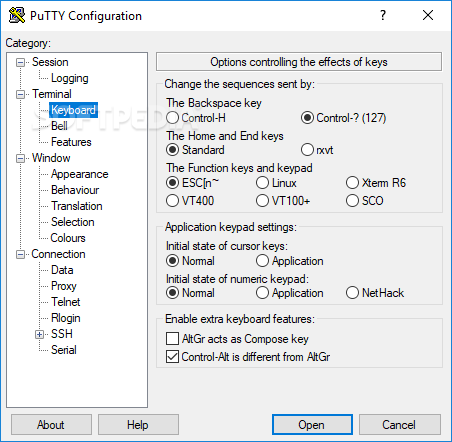This screenshot has width=452, height=442.
Task: Collapse the Terminal tree node
Action: coord(20,94)
